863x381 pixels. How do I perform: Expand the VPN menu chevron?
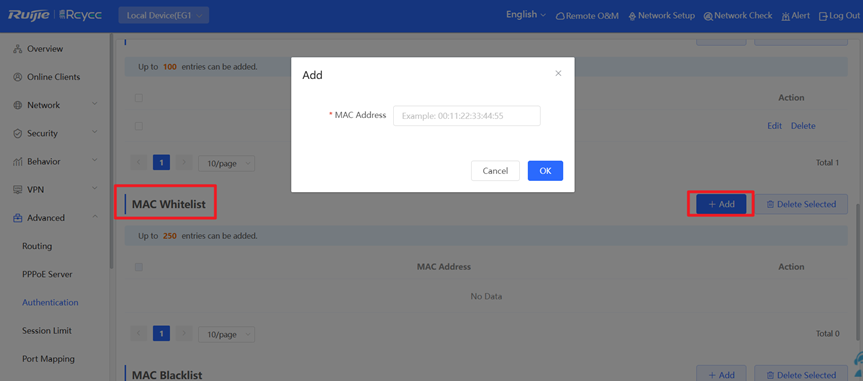point(95,189)
